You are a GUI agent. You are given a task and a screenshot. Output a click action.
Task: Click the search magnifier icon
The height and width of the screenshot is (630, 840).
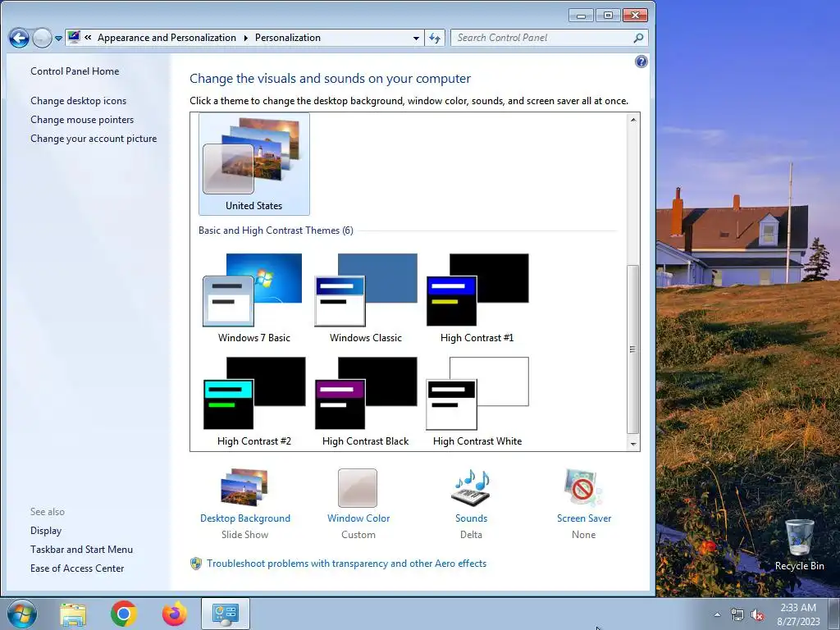(638, 38)
